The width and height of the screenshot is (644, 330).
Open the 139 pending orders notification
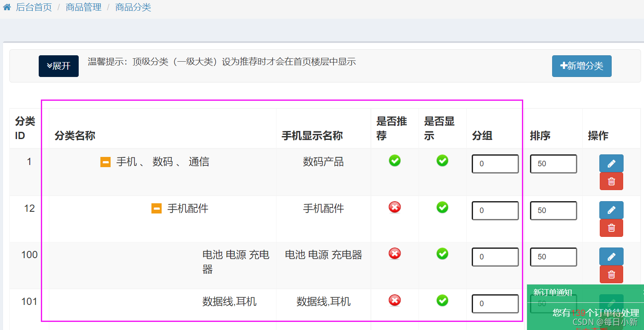(596, 313)
